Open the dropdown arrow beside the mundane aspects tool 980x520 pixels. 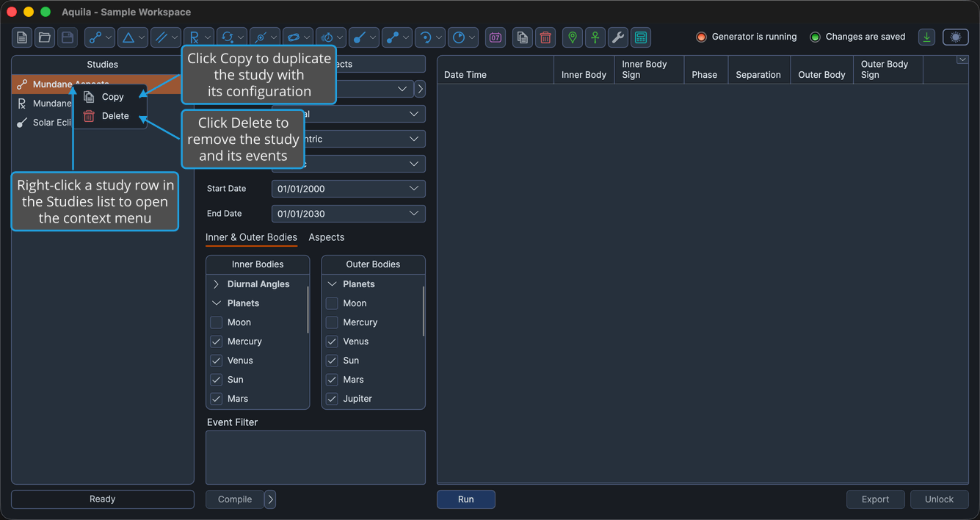pyautogui.click(x=109, y=37)
